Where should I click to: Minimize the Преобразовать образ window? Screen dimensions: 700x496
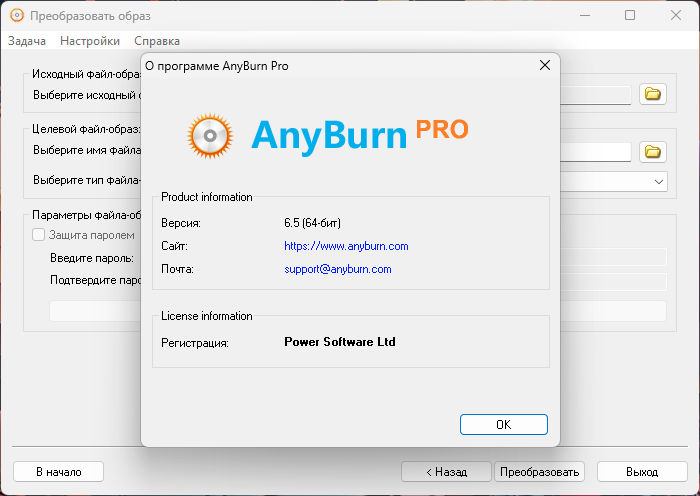(x=585, y=15)
